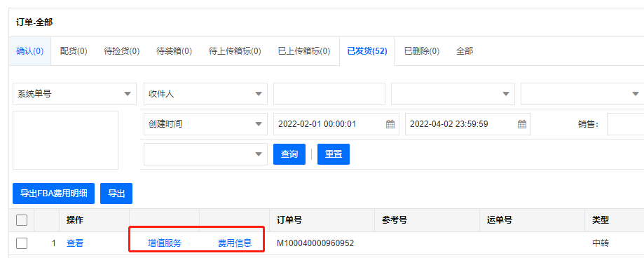Select the 待装箱(0) tab
The width and height of the screenshot is (644, 258).
[x=174, y=51]
